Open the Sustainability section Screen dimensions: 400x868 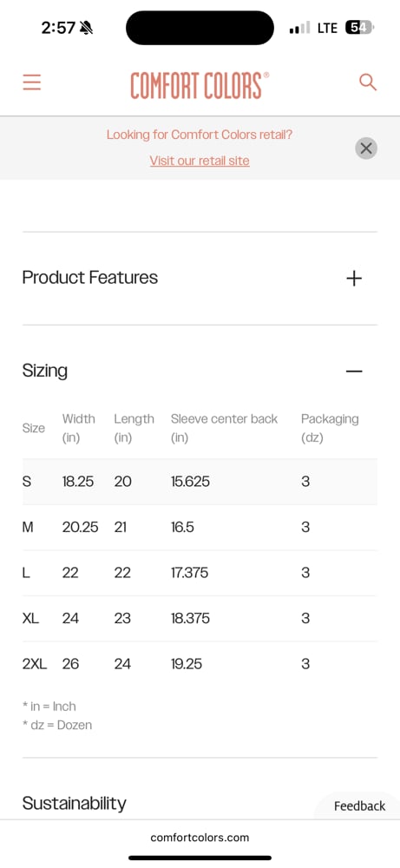[x=74, y=803]
